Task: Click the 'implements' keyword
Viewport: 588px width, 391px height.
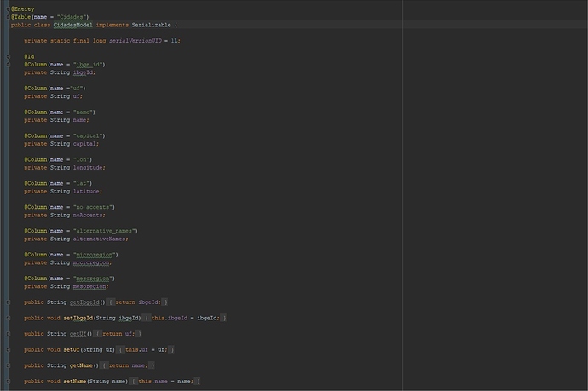Action: pos(112,25)
